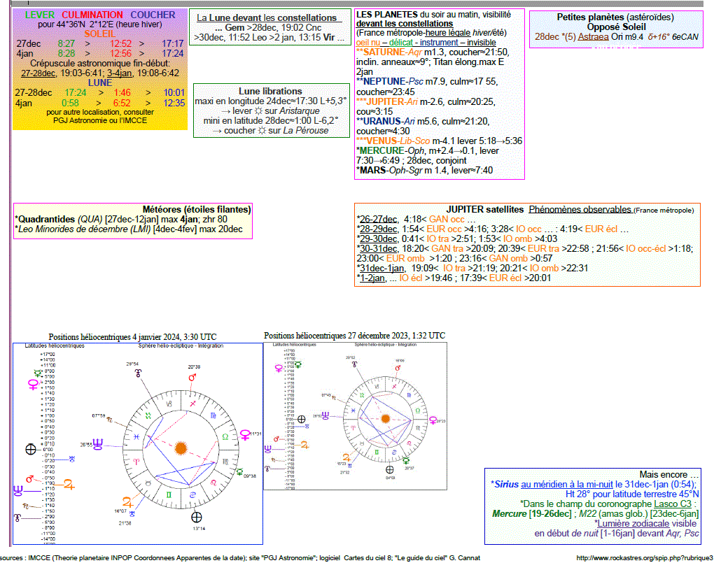Screen dimensions: 728x570
Task: Click the Mars symbol labeled 20°38
Action: tap(192, 377)
